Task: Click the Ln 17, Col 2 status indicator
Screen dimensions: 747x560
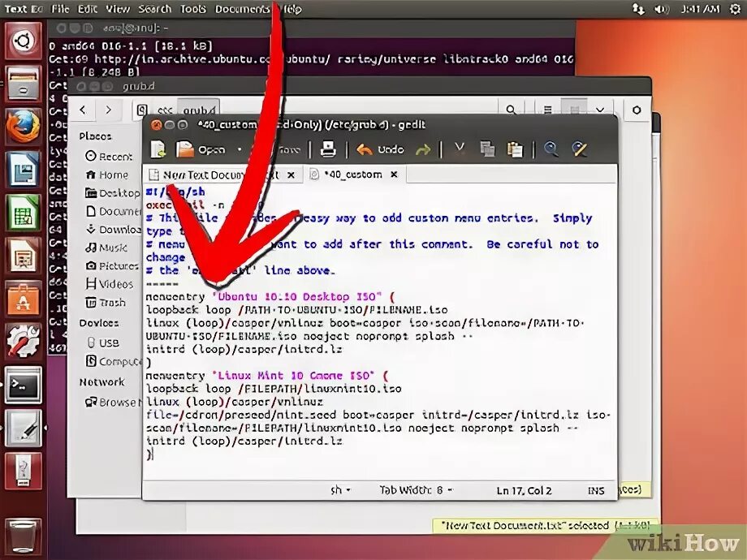Action: [524, 490]
